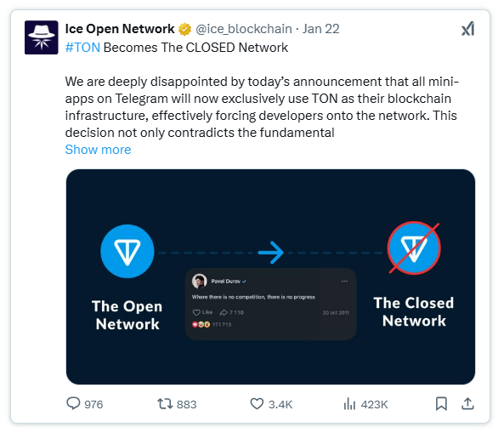The image size is (504, 433).
Task: Like the tweet with heart icon
Action: 257,404
